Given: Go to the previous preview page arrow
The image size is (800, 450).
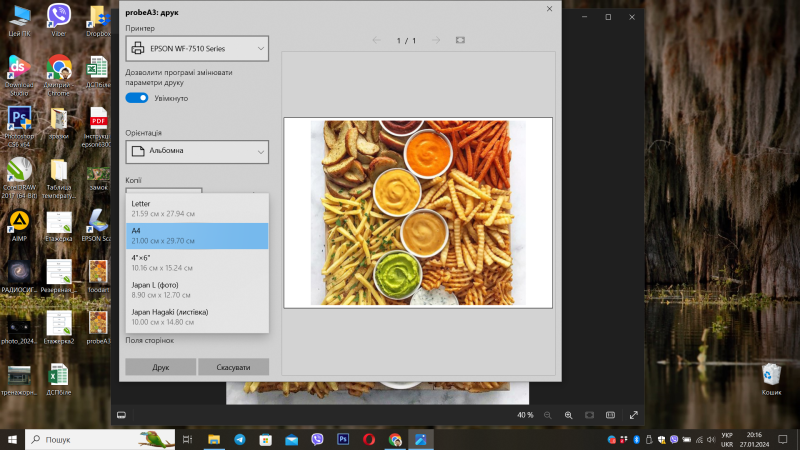Looking at the screenshot, I should click(x=377, y=40).
